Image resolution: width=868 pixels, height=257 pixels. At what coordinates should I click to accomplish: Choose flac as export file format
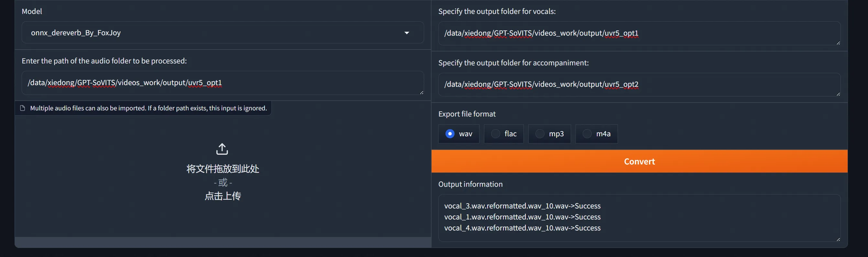click(x=495, y=134)
